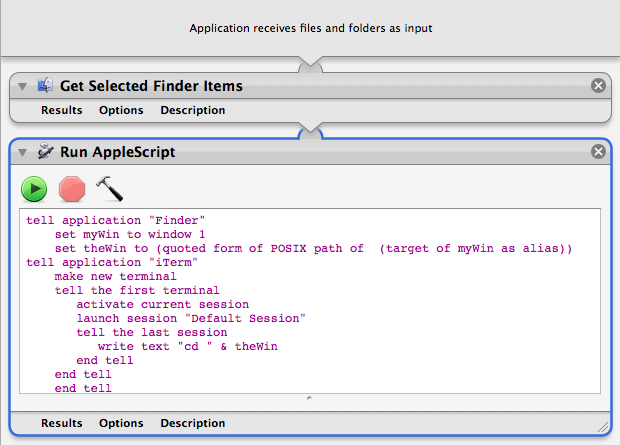Screen dimensions: 620x445
Task: Click the script area split handle below editor
Action: (309, 398)
